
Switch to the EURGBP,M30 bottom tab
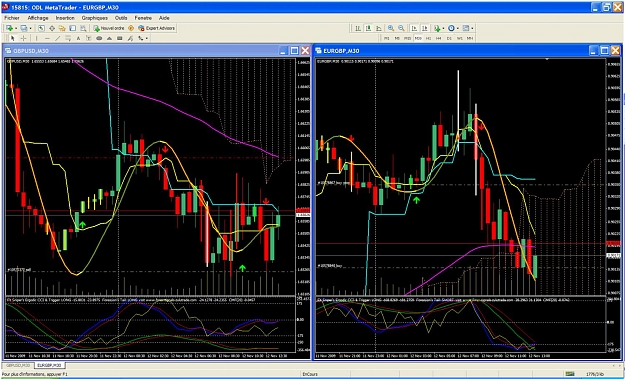pyautogui.click(x=49, y=365)
